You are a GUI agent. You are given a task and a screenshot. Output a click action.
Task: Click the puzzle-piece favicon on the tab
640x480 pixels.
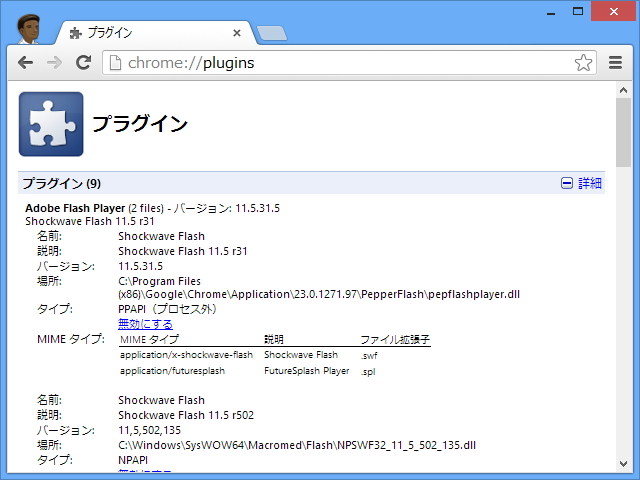[x=75, y=33]
